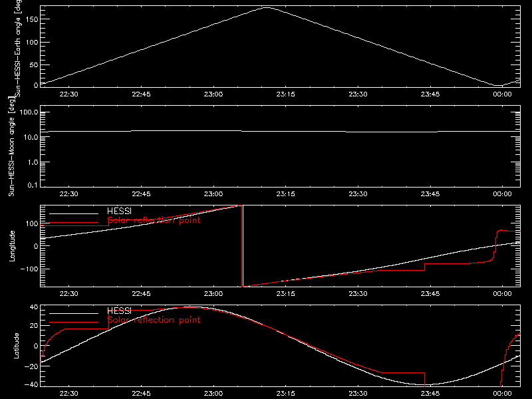This screenshot has width=532, height=399.
Task: Click 23:15 time label under Latitude plot
Action: coord(286,394)
